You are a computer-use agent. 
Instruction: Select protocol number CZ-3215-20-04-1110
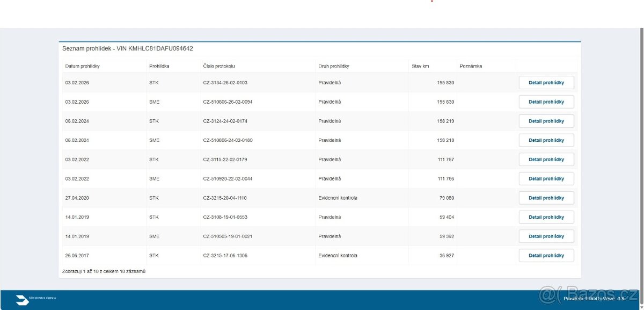[x=225, y=198]
